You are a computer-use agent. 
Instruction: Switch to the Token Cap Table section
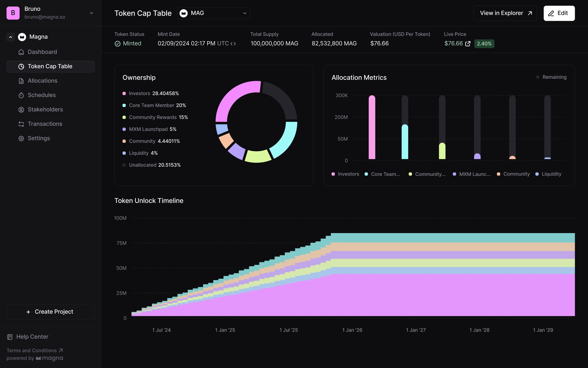[x=50, y=66]
